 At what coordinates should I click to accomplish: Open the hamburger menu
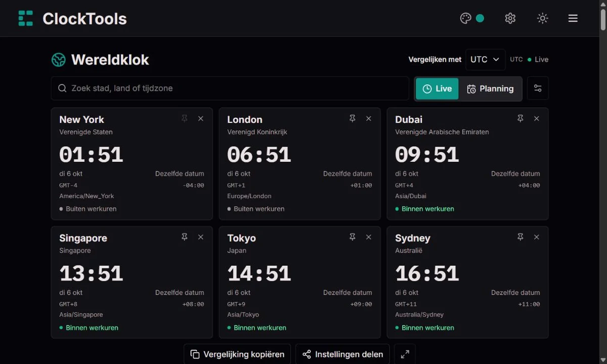[573, 18]
